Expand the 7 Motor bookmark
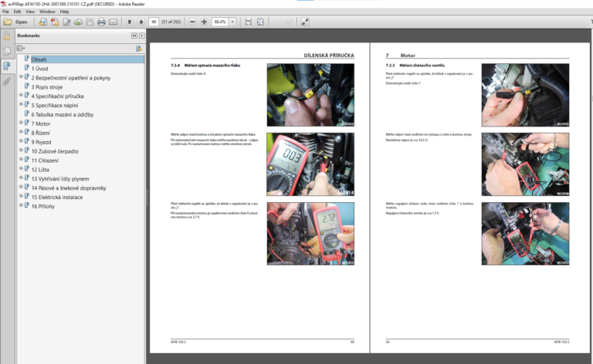The width and height of the screenshot is (593, 364). click(x=21, y=123)
